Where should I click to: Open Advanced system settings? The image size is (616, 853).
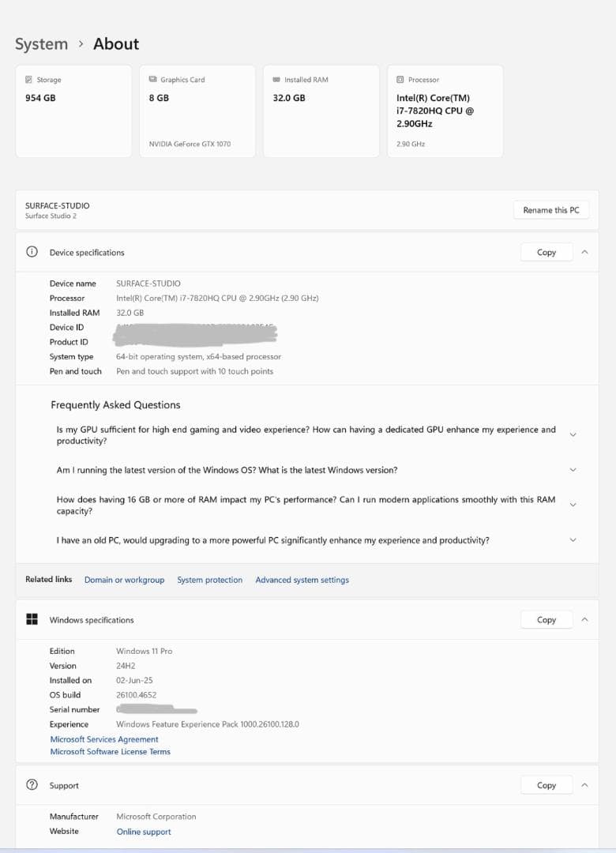coord(302,580)
